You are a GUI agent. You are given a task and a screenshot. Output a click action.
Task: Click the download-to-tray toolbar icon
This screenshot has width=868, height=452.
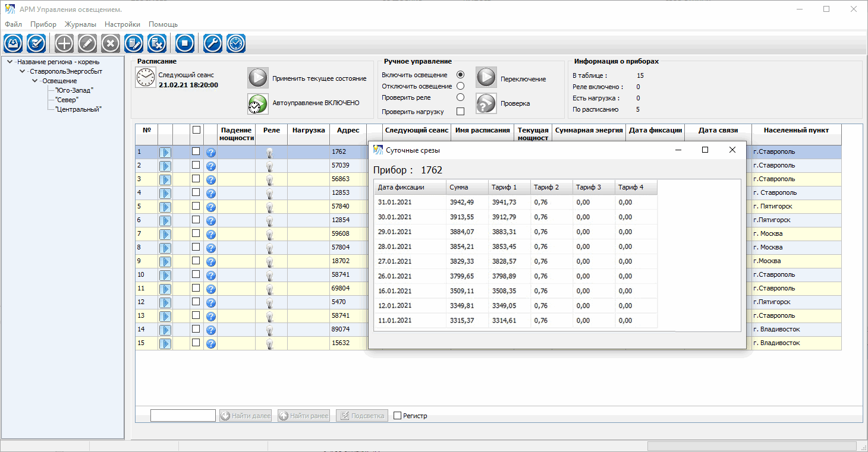pos(13,43)
